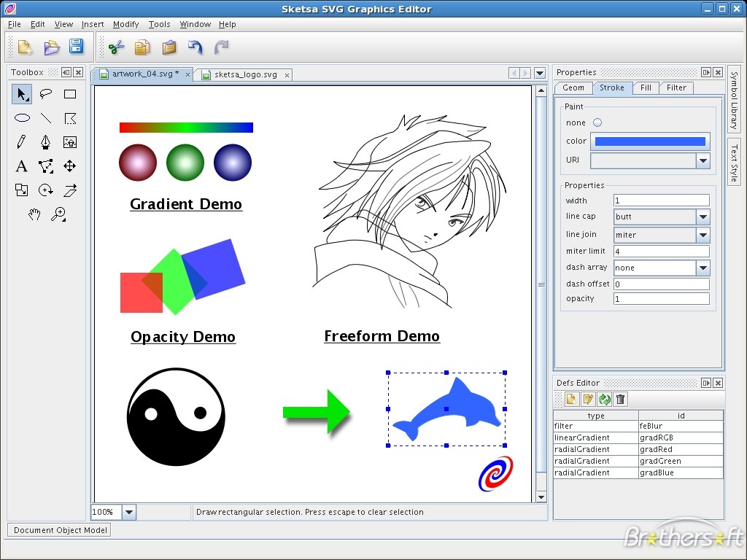
Task: Click the Undo arrow icon
Action: [196, 47]
